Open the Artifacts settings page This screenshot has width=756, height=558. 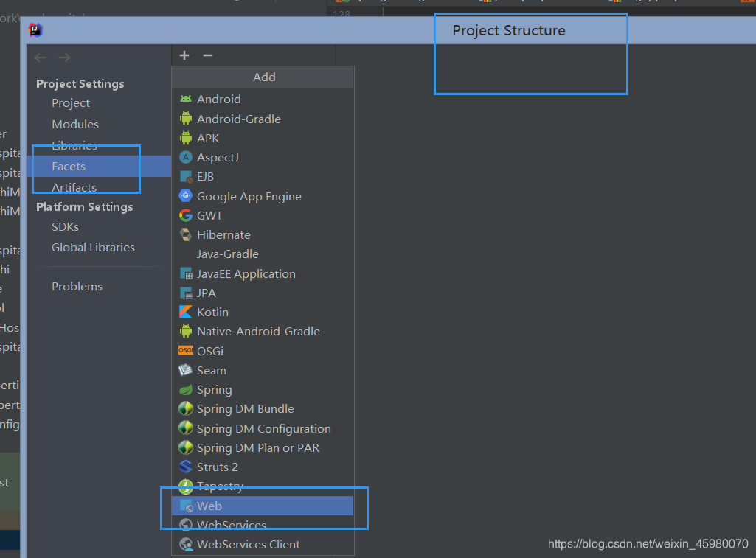pos(74,187)
